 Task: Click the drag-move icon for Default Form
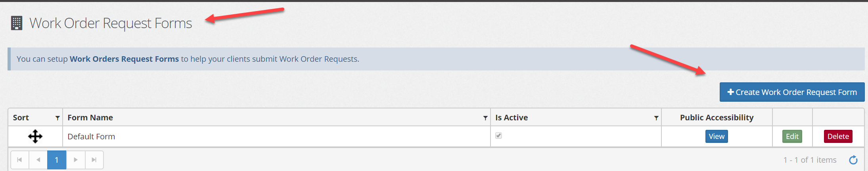coord(35,137)
